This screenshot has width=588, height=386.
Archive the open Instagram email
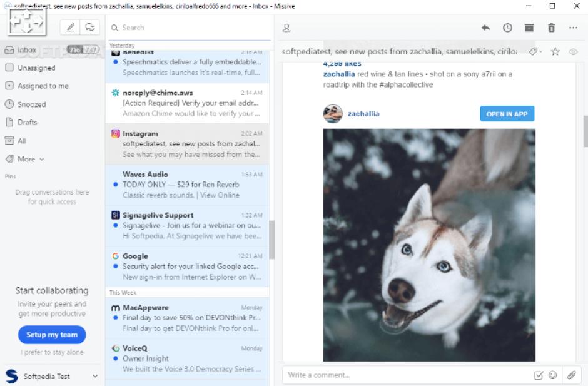coord(529,28)
